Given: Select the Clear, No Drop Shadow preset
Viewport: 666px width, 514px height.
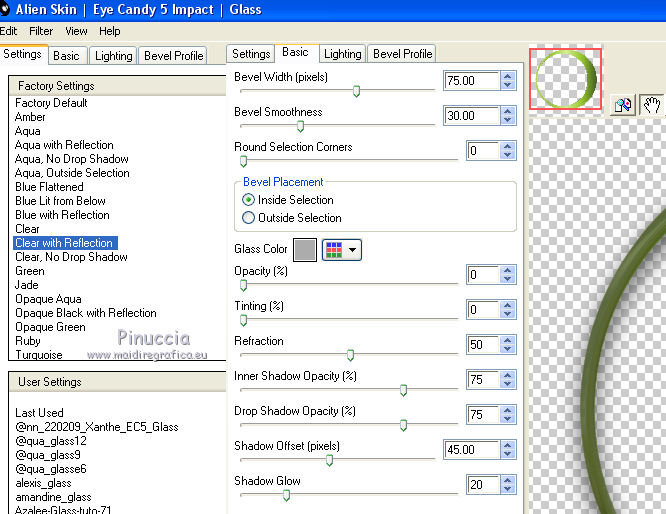Looking at the screenshot, I should 71,257.
